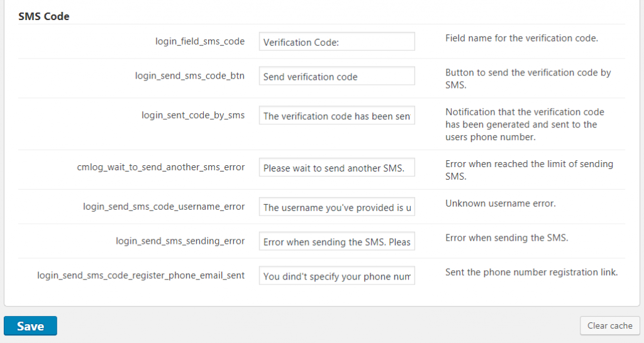This screenshot has width=644, height=343.
Task: Click the 'Unknown username error.' description
Action: tap(501, 204)
